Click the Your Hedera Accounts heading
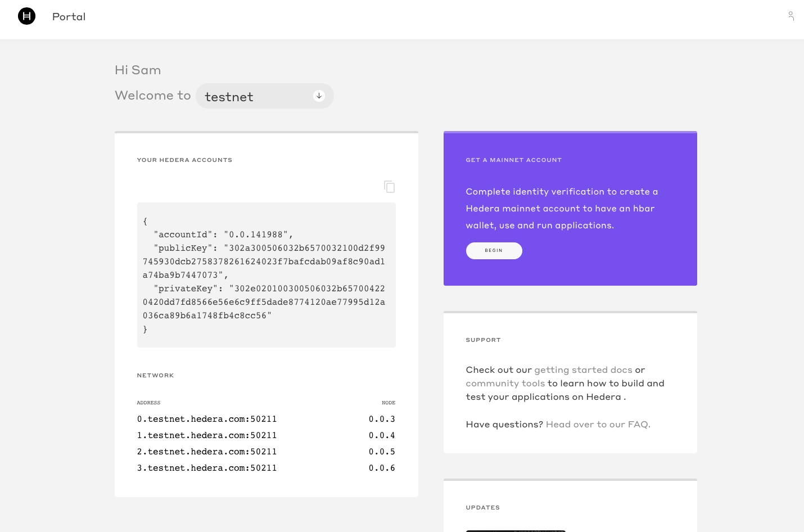Viewport: 804px width, 532px height. click(x=184, y=160)
